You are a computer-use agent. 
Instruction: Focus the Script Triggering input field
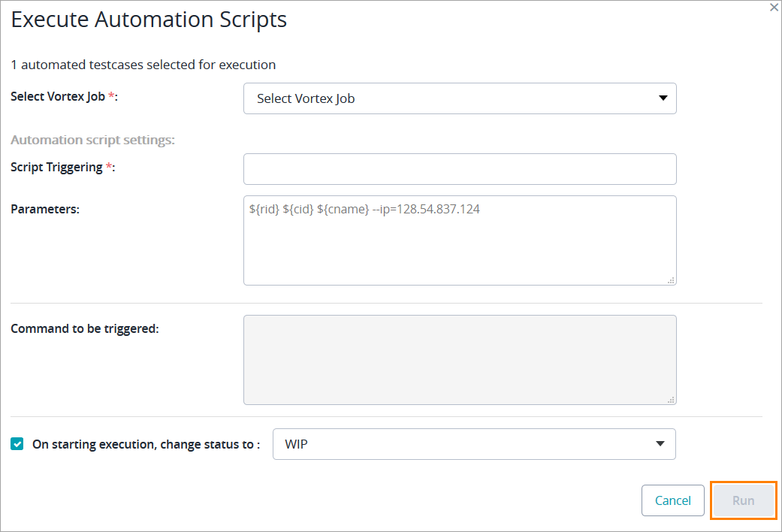pyautogui.click(x=460, y=169)
